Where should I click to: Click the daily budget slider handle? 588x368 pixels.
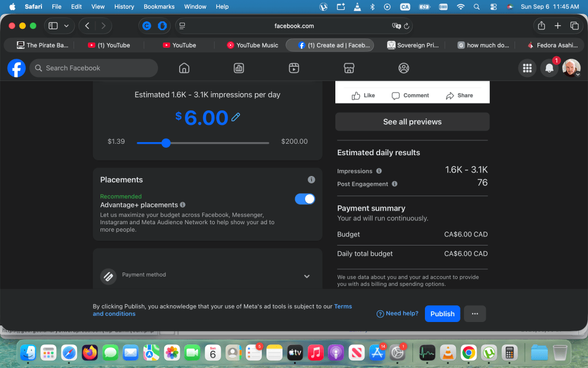[x=166, y=143]
